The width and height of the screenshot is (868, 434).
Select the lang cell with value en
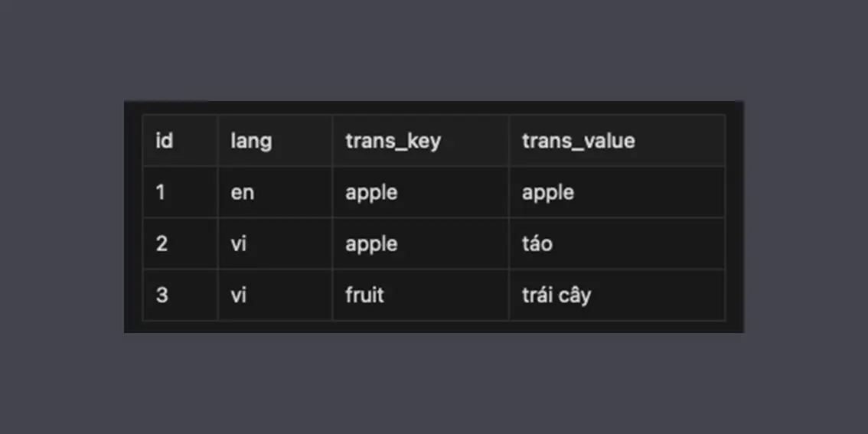pyautogui.click(x=275, y=192)
